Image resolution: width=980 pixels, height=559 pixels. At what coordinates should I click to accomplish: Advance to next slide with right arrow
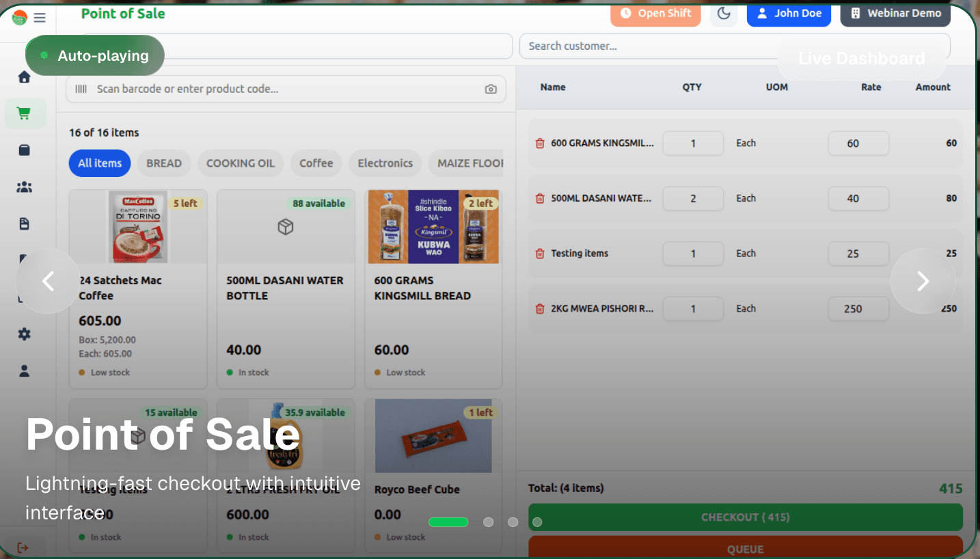[x=923, y=281]
